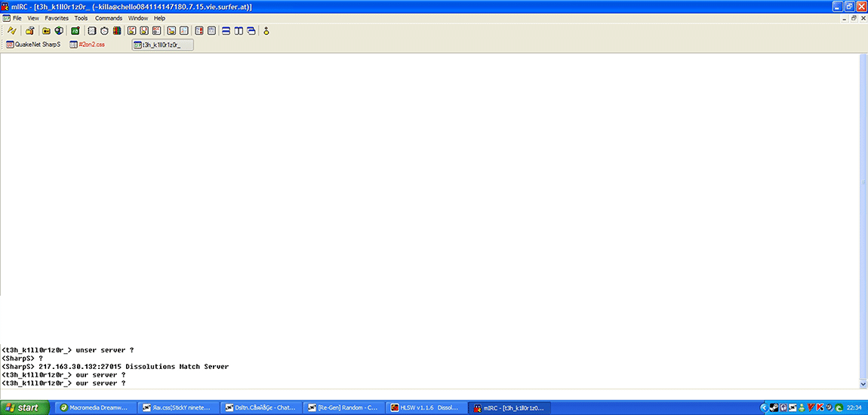Switch to the QuakeNet SharpS window tab
The width and height of the screenshot is (868, 415).
[x=34, y=45]
